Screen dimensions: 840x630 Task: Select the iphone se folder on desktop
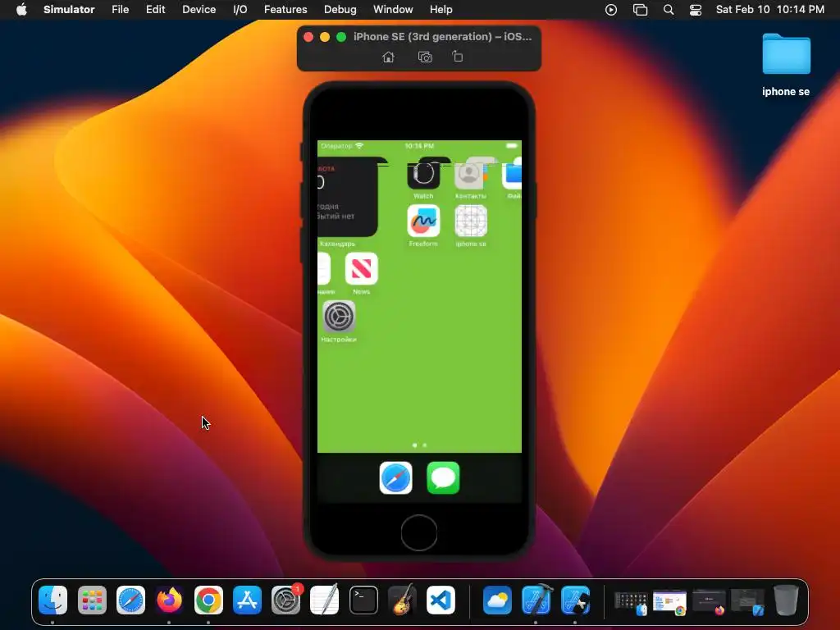click(786, 64)
